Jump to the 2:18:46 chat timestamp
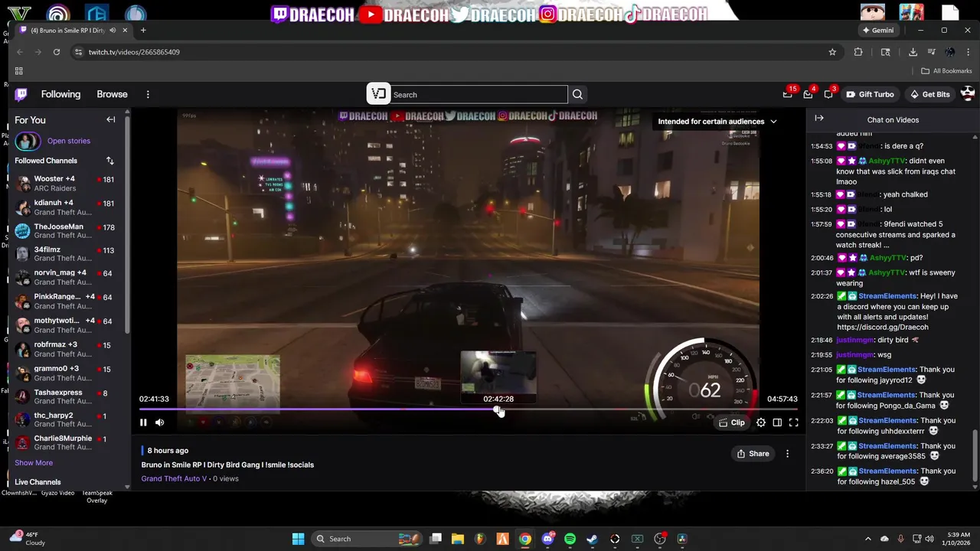This screenshot has width=980, height=551. pos(822,340)
